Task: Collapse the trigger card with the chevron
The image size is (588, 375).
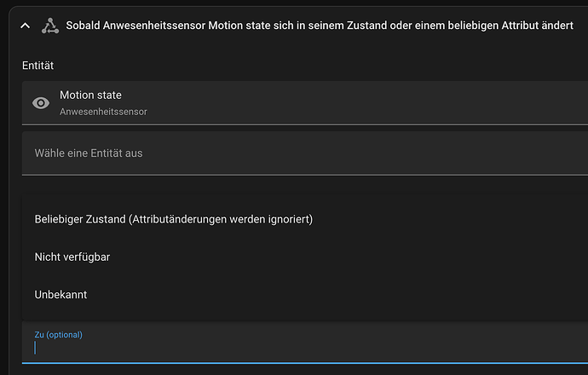Action: point(25,26)
